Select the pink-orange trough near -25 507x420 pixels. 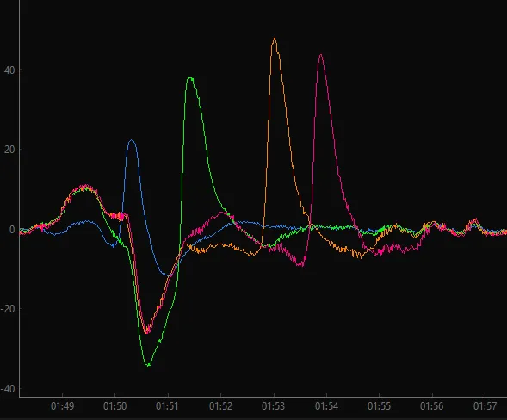147,331
